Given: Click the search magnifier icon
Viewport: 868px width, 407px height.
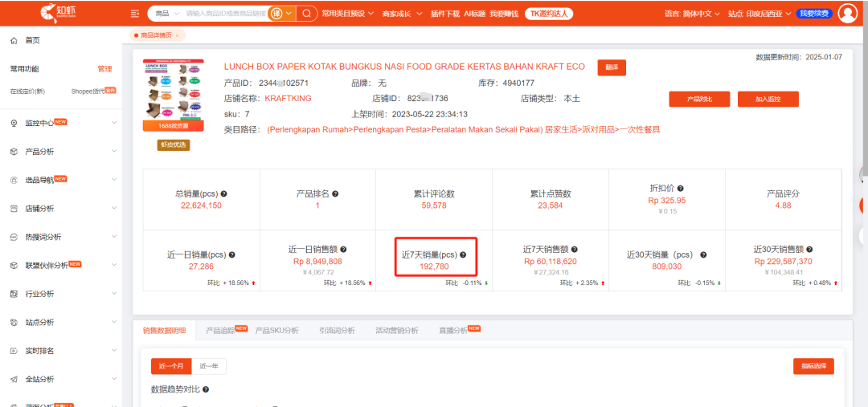Looking at the screenshot, I should point(307,14).
